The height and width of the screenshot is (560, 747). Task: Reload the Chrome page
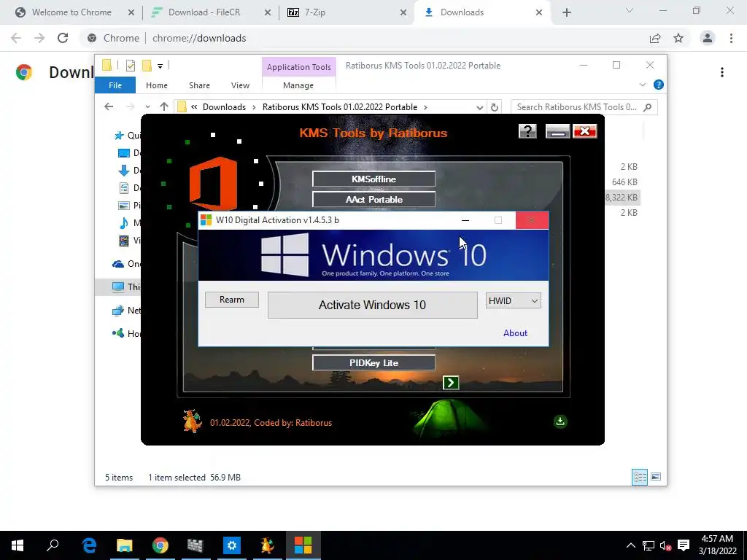(63, 38)
